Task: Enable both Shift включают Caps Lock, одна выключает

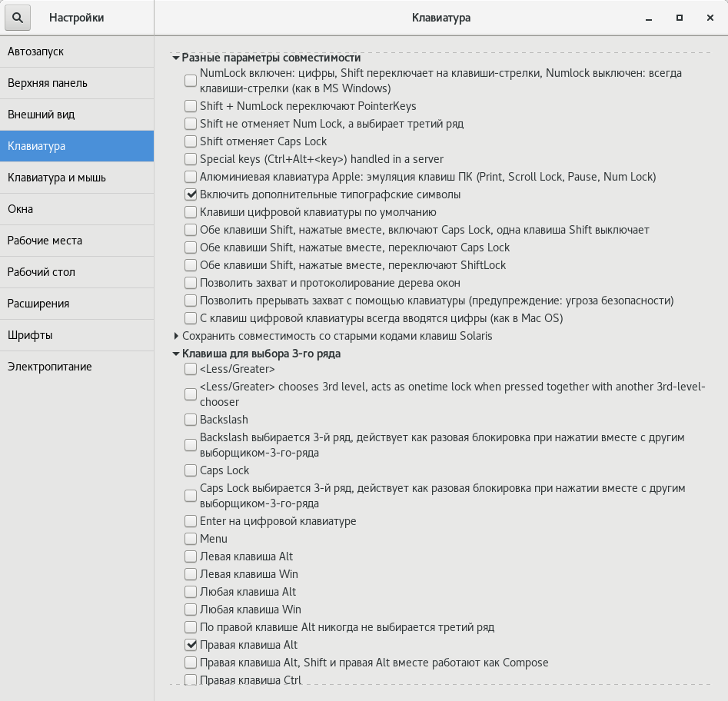Action: point(191,230)
